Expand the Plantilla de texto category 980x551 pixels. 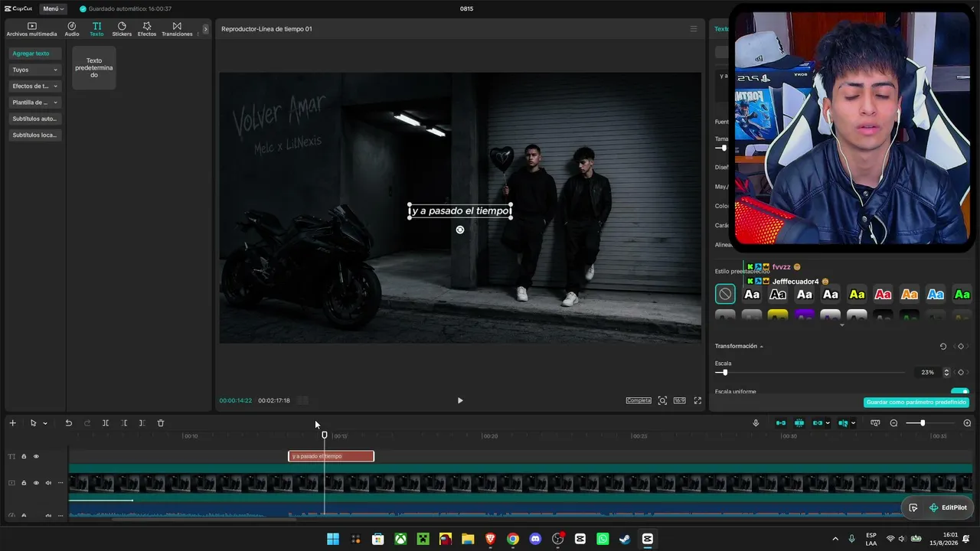tap(35, 103)
